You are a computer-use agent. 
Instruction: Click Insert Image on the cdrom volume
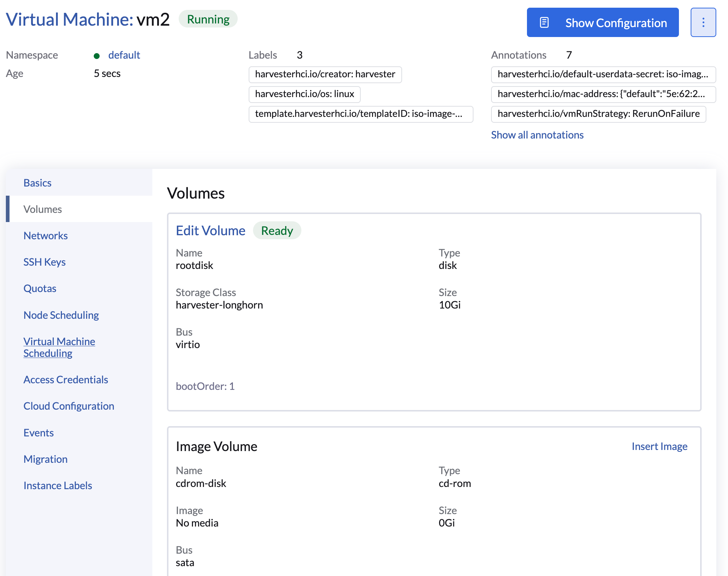[x=659, y=446]
